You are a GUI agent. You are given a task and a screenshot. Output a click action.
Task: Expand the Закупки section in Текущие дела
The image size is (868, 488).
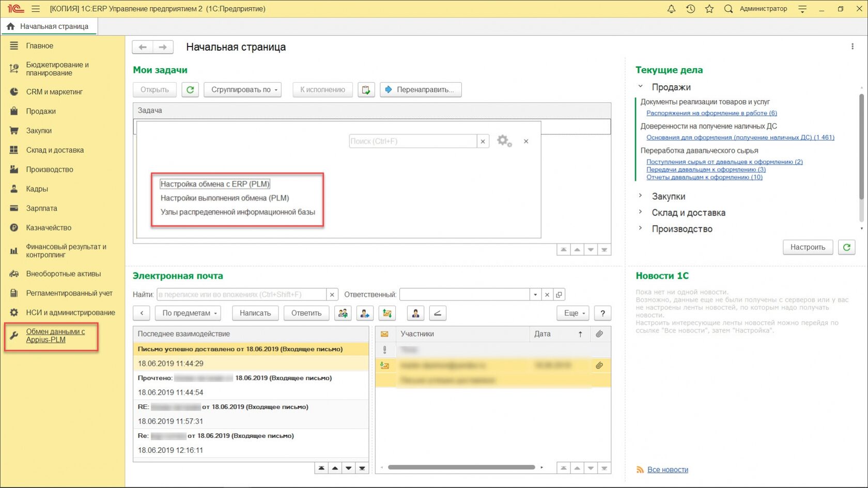pyautogui.click(x=640, y=196)
